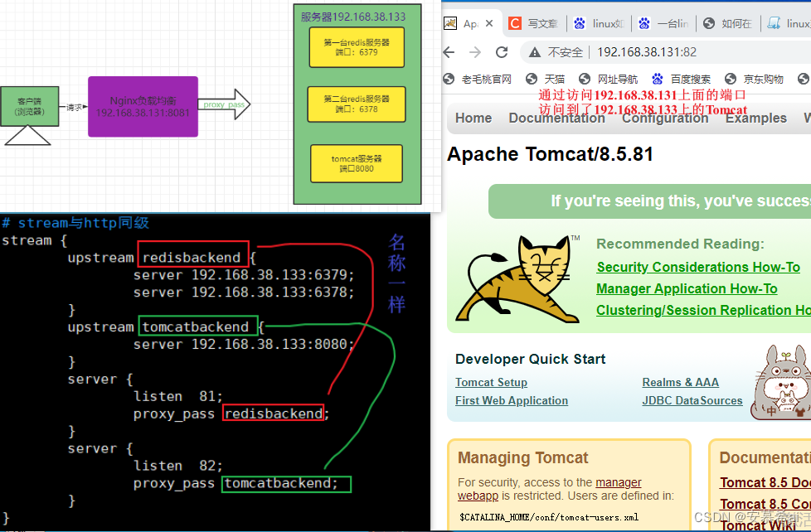Viewport: 811px width, 532px height.
Task: Go back with the browser back arrow
Action: (x=449, y=52)
